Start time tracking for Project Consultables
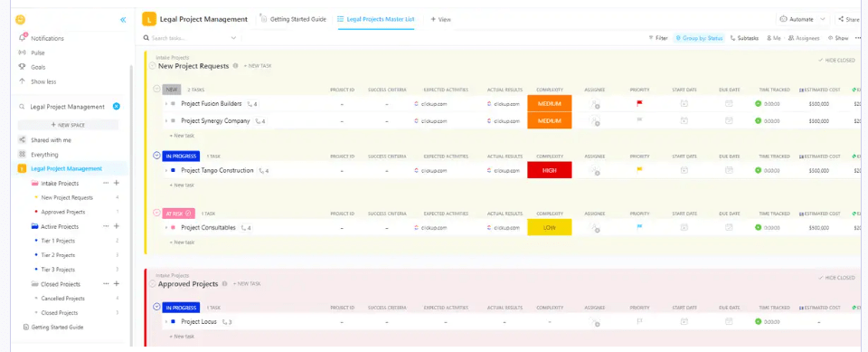Screen dimensions: 868x352 [x=758, y=227]
